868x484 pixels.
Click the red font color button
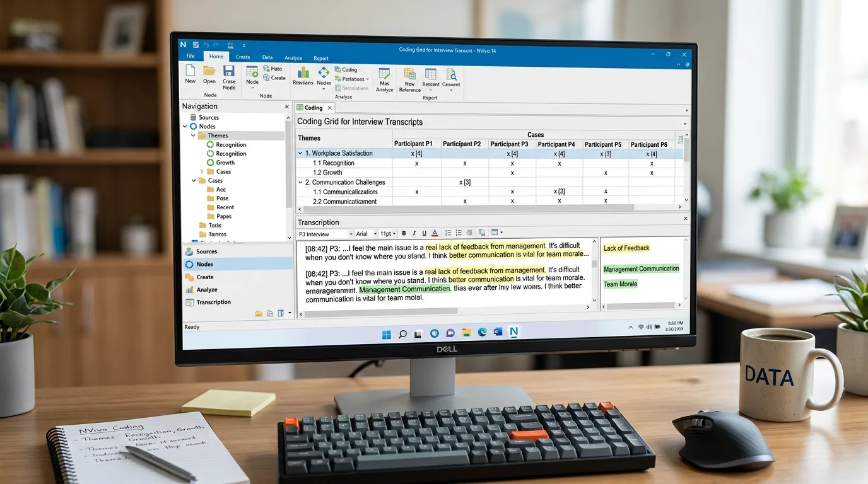click(x=435, y=233)
